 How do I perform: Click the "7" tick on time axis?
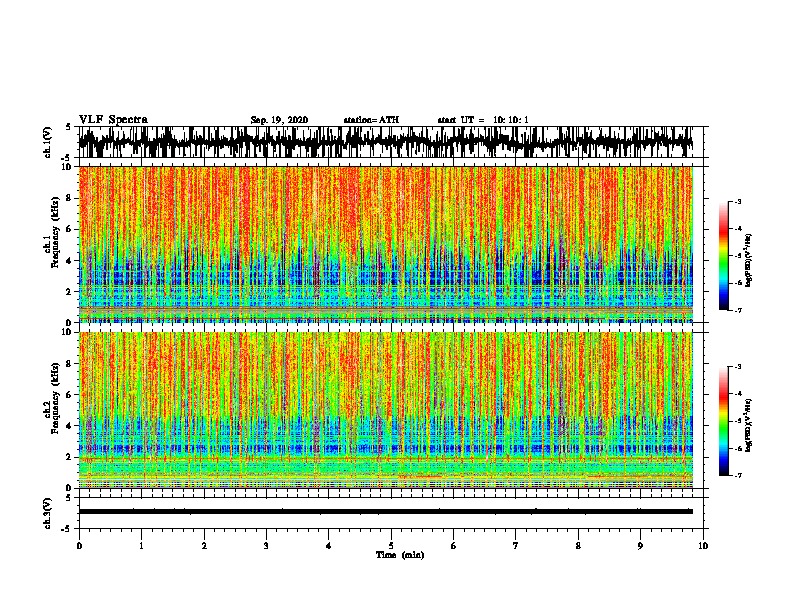(x=516, y=546)
